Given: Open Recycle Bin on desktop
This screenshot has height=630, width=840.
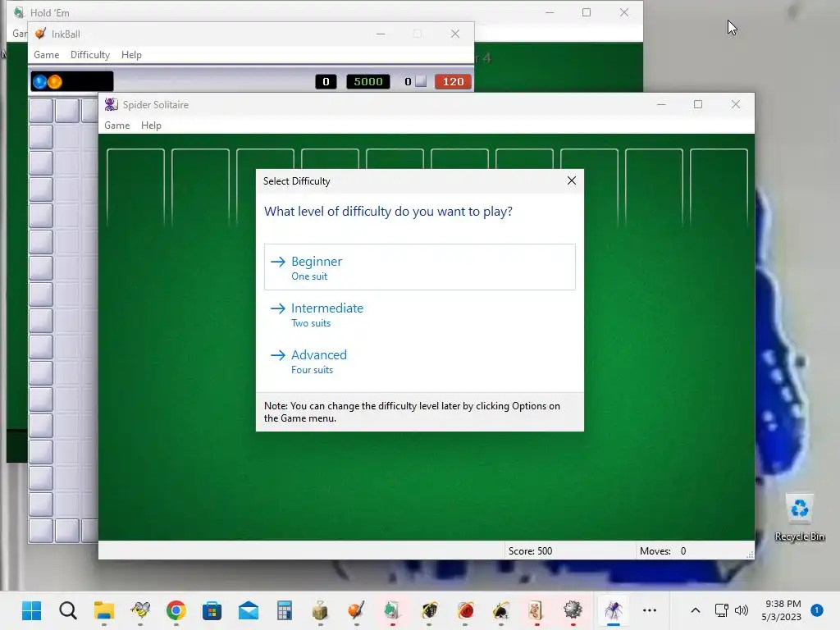Looking at the screenshot, I should (x=800, y=518).
